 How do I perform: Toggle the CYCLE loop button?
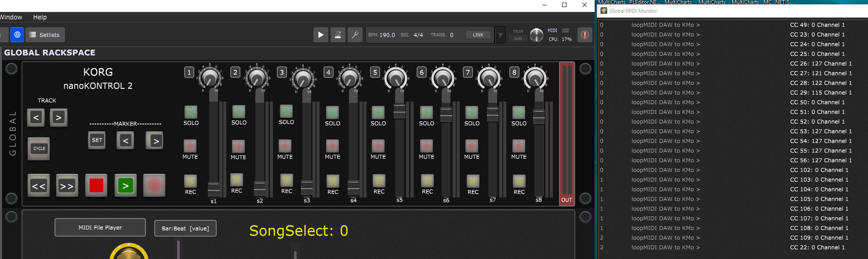tap(39, 149)
